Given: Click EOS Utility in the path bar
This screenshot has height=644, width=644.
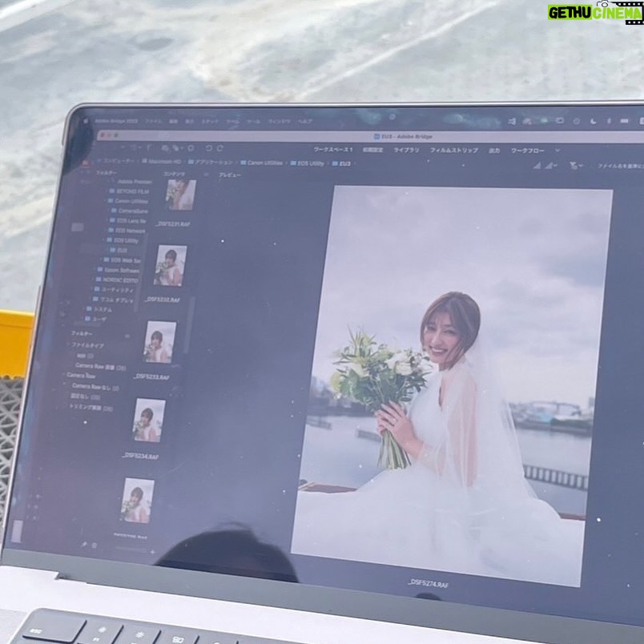Looking at the screenshot, I should (x=308, y=163).
